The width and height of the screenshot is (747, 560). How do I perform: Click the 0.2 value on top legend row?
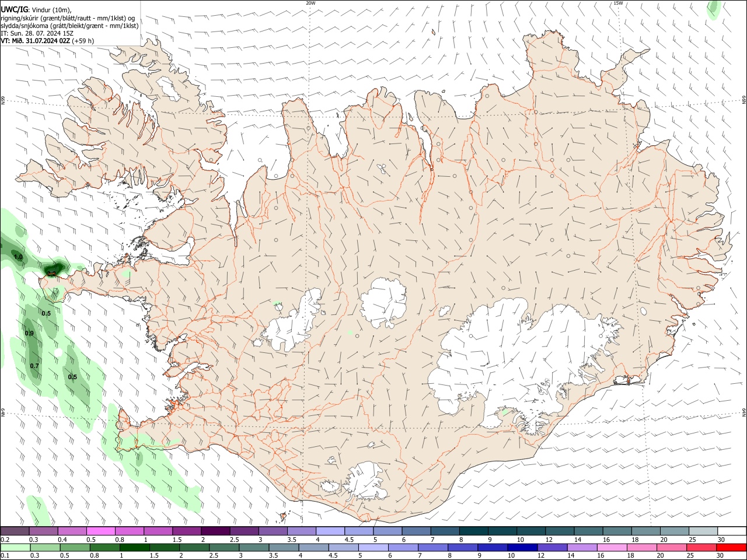tap(5, 540)
